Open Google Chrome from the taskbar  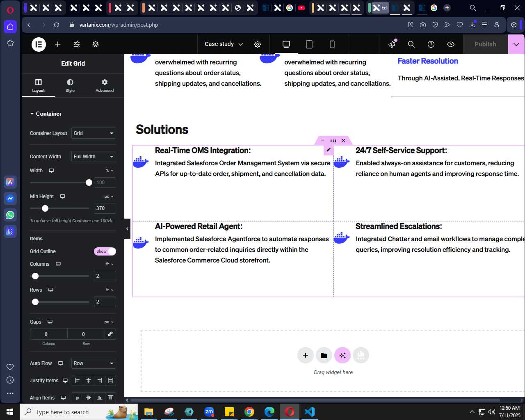coord(249,412)
